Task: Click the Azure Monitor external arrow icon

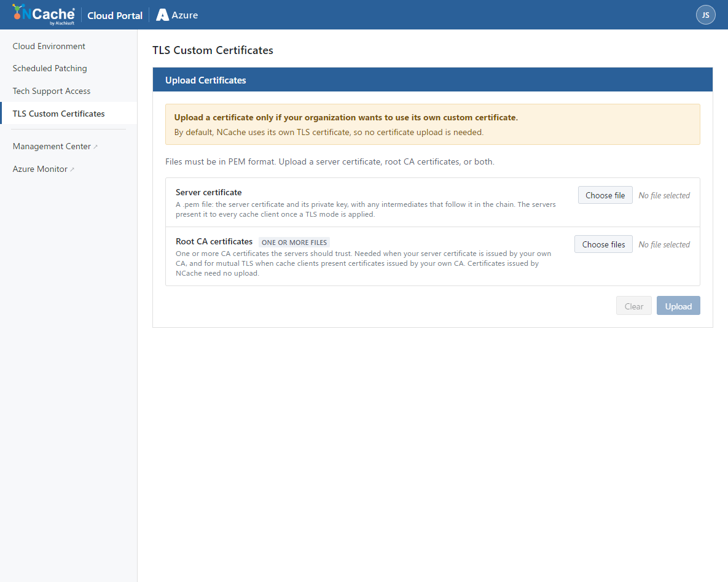Action: (x=72, y=169)
